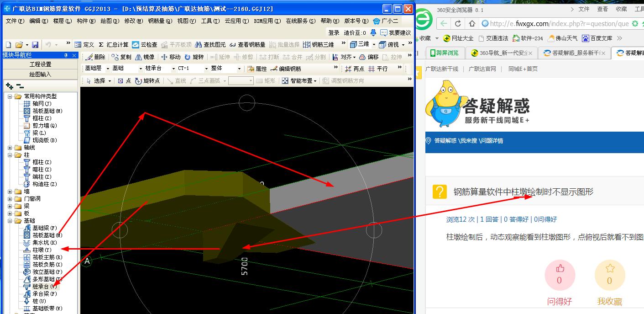This screenshot has height=314, width=644.
Task: Click 删除 delete tool
Action: point(95,57)
